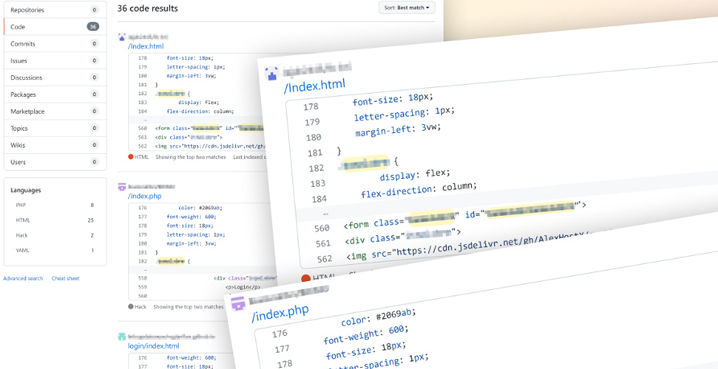The image size is (718, 369).
Task: Click the enlarged purple avatar beside /index.php
Action: [238, 304]
